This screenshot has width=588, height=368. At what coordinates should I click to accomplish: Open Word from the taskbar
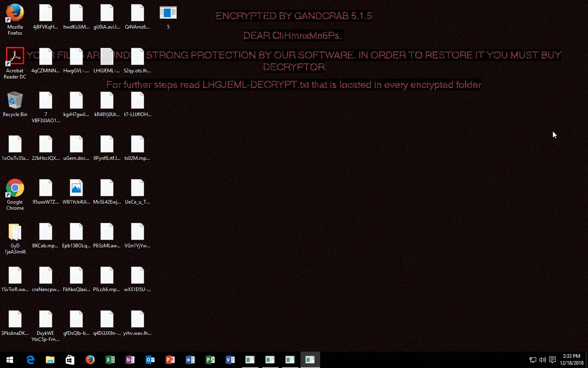pos(190,360)
